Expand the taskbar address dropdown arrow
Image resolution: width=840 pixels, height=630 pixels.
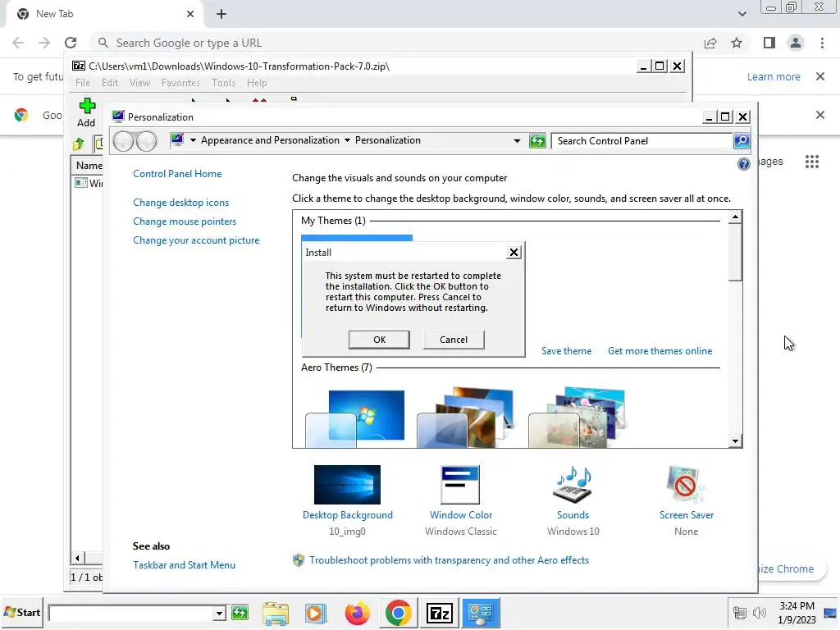(218, 613)
